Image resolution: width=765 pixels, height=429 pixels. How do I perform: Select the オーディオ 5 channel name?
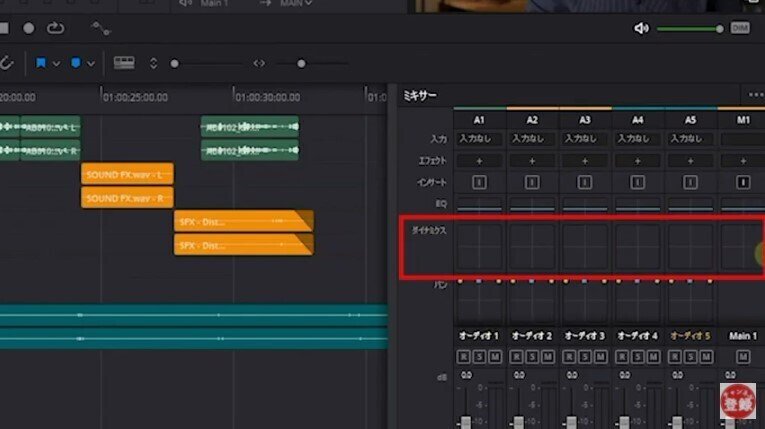[690, 336]
